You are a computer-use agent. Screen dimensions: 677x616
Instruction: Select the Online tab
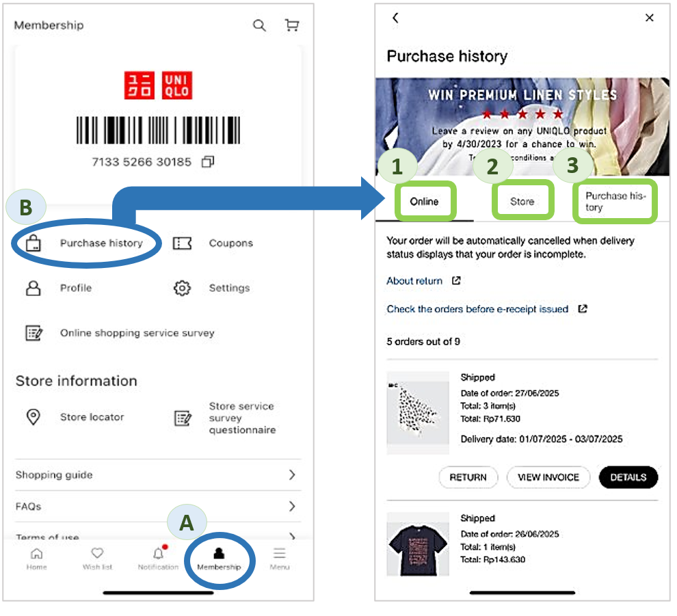[x=424, y=201]
